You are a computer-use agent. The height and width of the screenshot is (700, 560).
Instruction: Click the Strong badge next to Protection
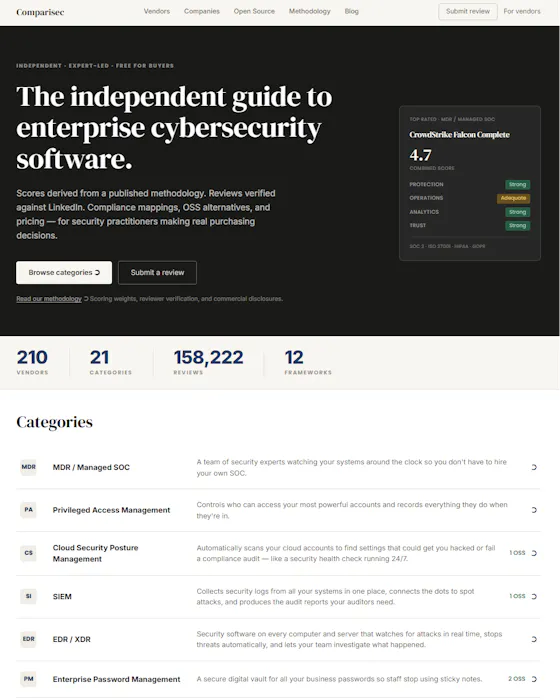[517, 184]
